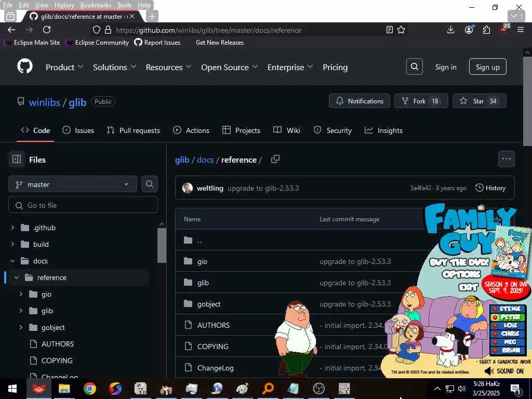Open File Explorer from taskbar

click(64, 389)
